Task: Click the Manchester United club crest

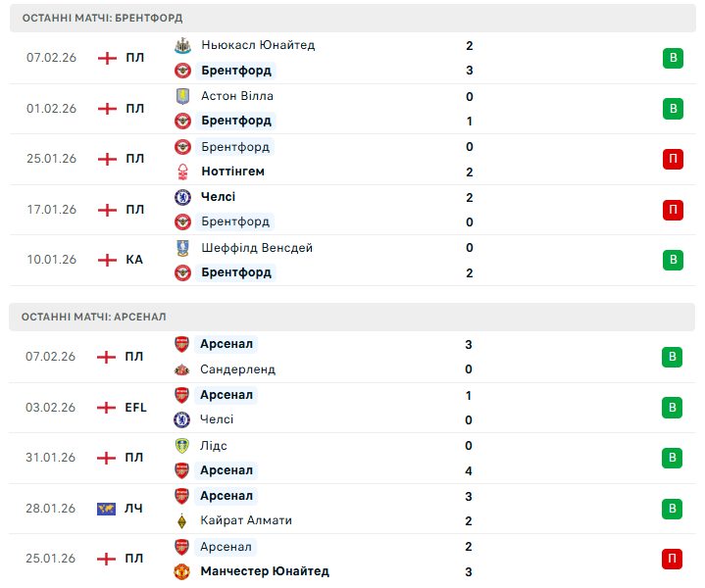Action: pyautogui.click(x=181, y=571)
